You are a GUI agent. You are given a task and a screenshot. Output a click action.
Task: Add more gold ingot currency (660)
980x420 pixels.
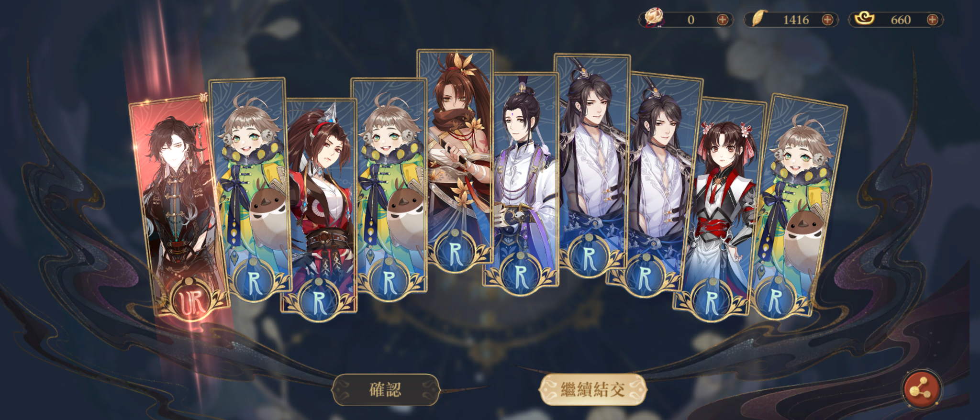point(932,20)
